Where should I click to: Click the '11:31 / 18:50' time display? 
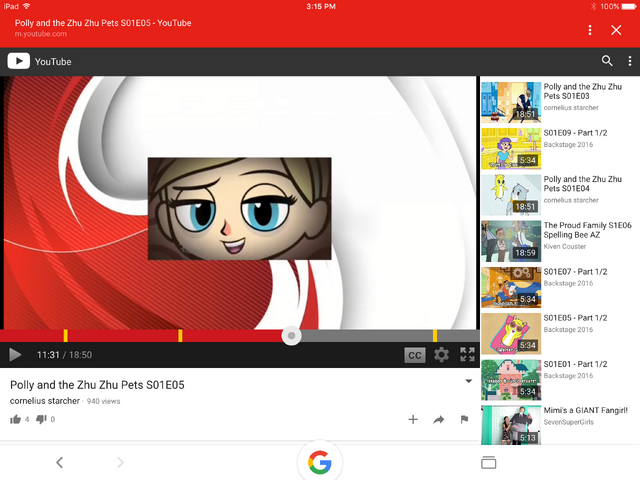64,355
